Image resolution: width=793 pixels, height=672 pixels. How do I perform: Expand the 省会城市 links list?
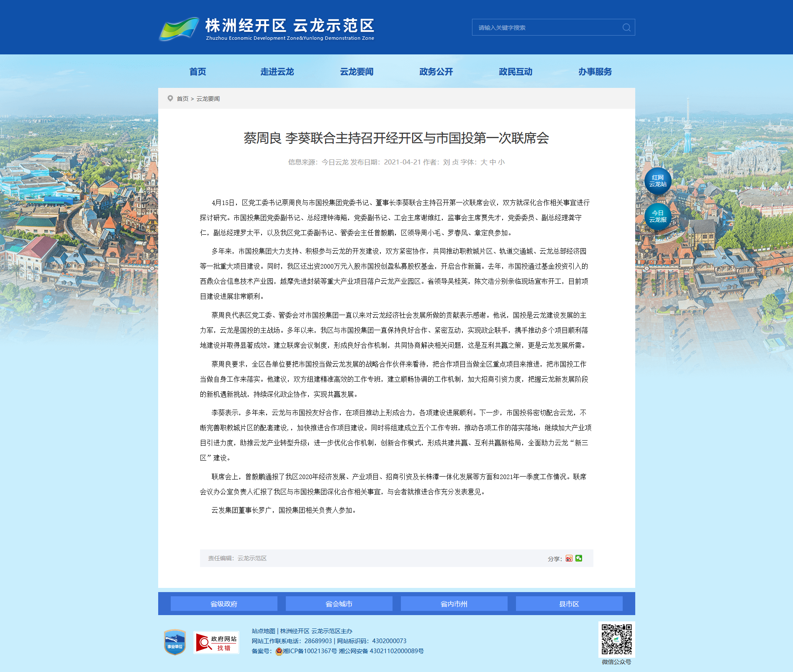pos(339,604)
